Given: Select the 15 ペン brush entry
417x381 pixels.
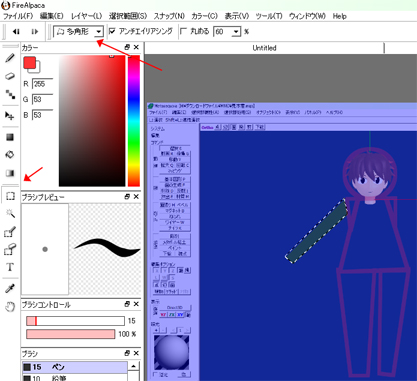Looking at the screenshot, I should point(75,367).
